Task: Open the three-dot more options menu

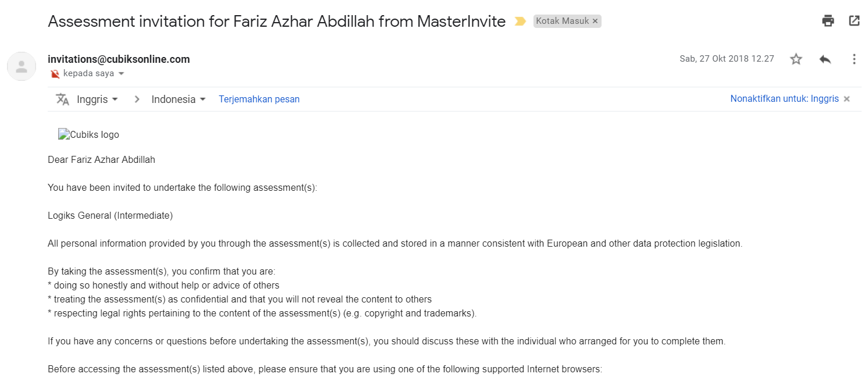Action: tap(854, 59)
